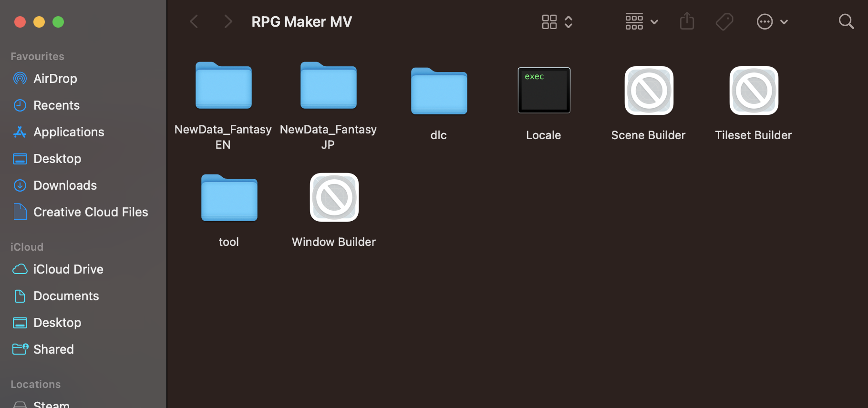
Task: Click the RPG Maker MV window title
Action: (302, 22)
